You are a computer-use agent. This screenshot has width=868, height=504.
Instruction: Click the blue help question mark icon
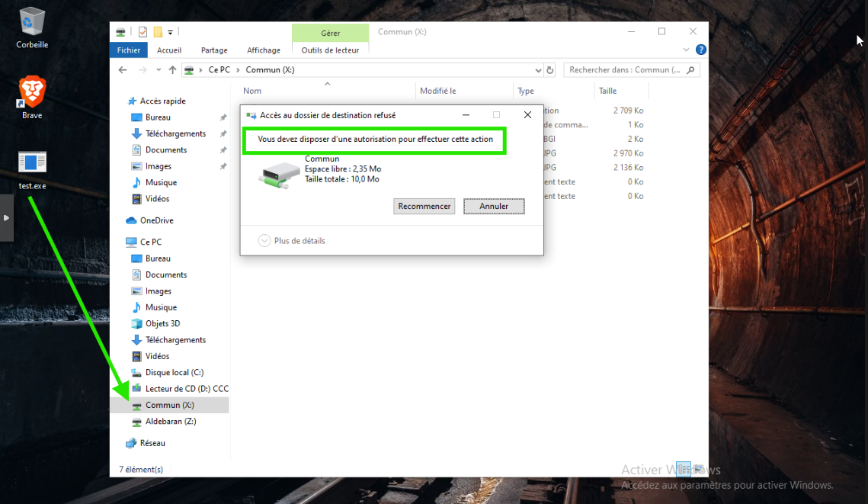pos(700,50)
